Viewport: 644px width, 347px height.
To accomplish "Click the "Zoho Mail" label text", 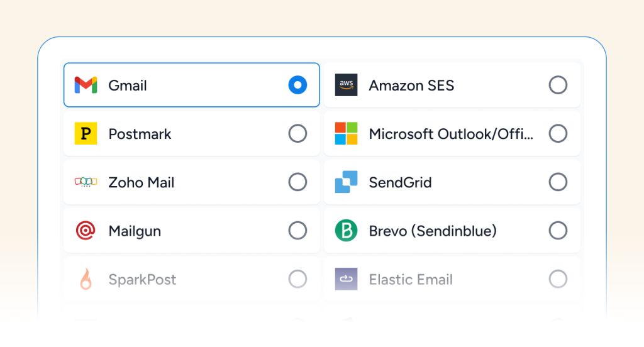I will (x=142, y=182).
